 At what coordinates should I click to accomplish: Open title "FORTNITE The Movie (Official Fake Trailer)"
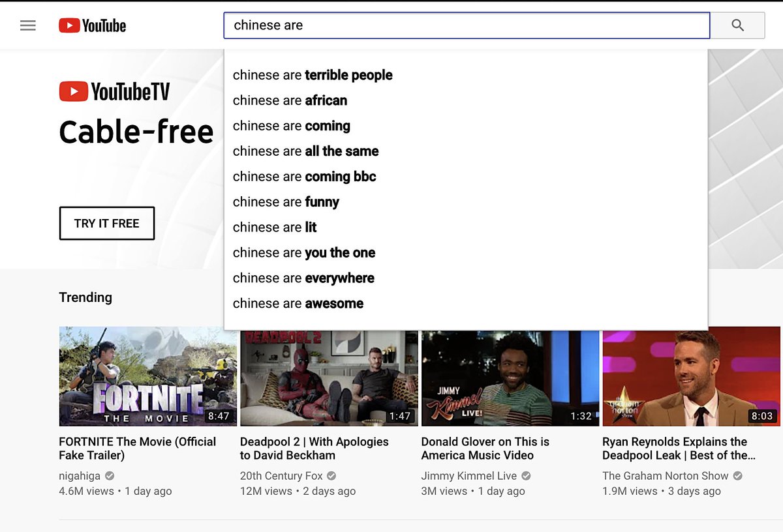[138, 449]
